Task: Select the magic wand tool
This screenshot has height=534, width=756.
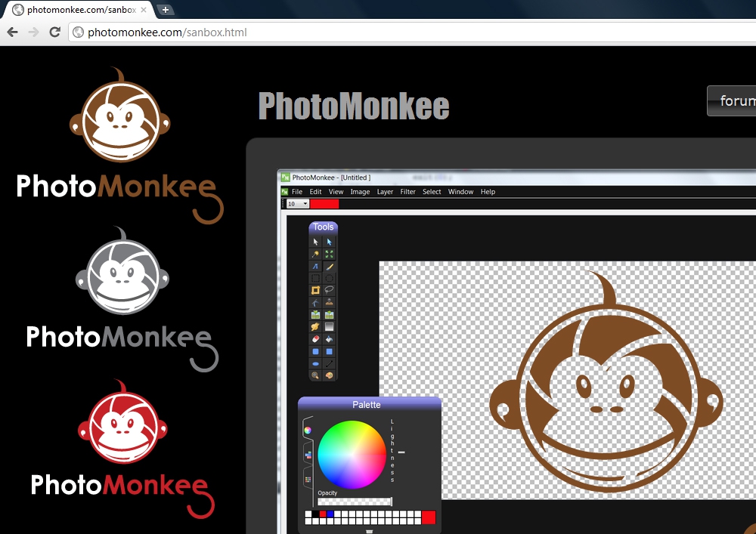Action: point(316,255)
